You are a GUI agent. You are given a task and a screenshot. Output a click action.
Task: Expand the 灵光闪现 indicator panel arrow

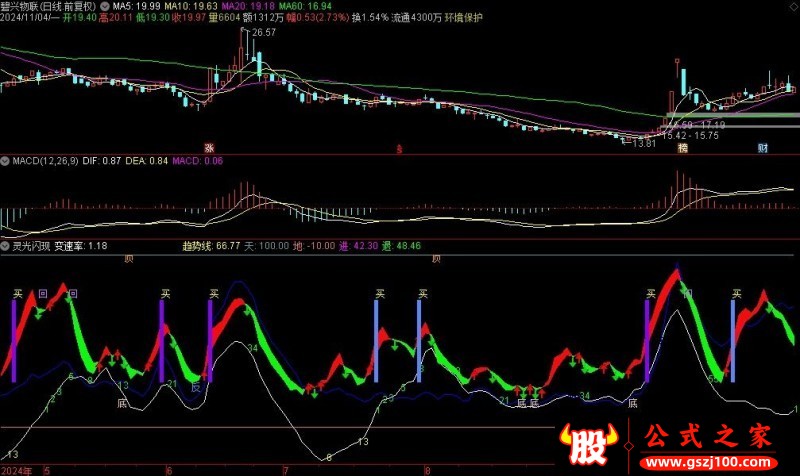click(x=5, y=245)
